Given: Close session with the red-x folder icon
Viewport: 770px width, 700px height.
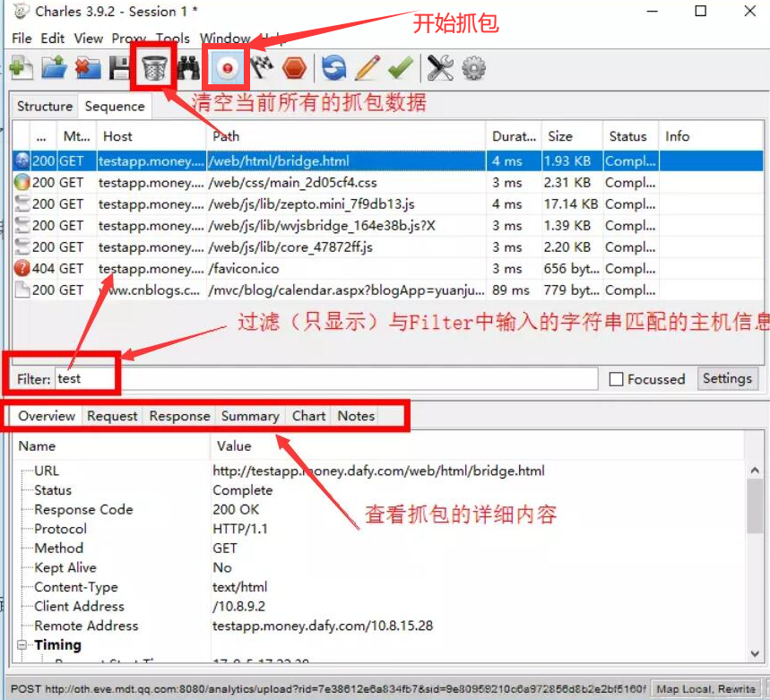Looking at the screenshot, I should point(88,67).
